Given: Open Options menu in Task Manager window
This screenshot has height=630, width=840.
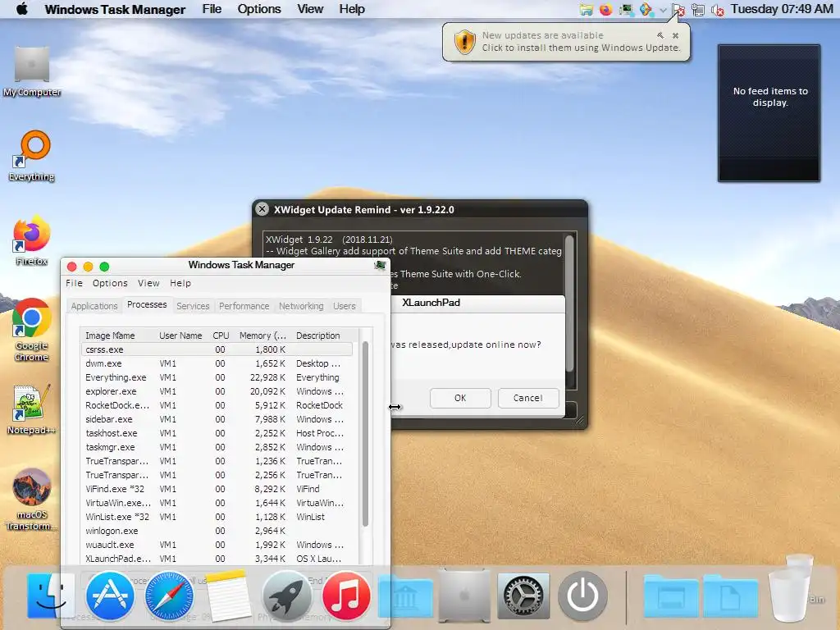Looking at the screenshot, I should coord(110,283).
